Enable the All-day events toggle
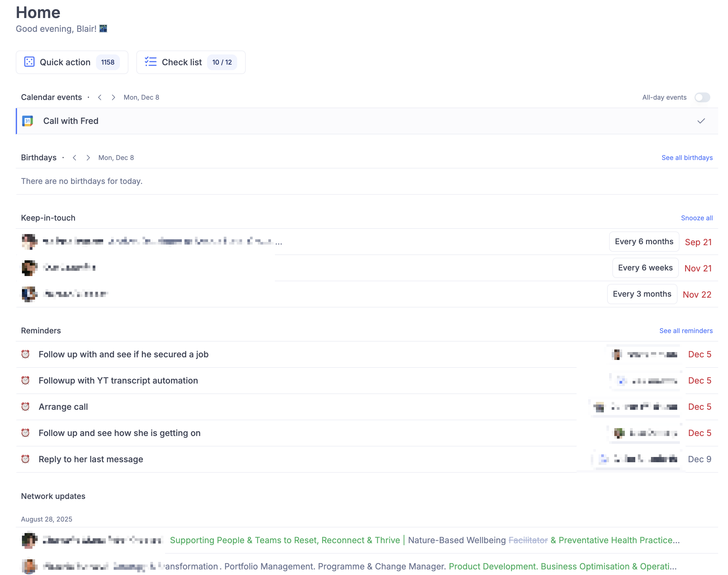The width and height of the screenshot is (728, 575). click(x=702, y=97)
